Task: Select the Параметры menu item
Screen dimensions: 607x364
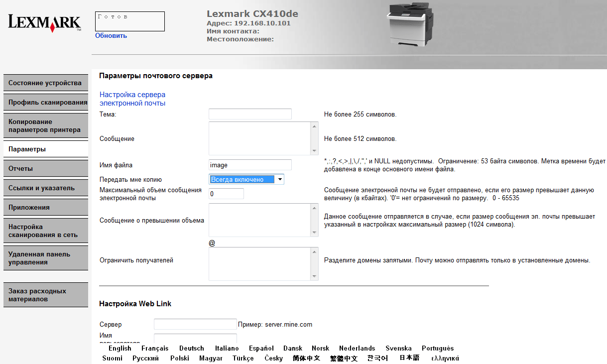Action: [46, 149]
